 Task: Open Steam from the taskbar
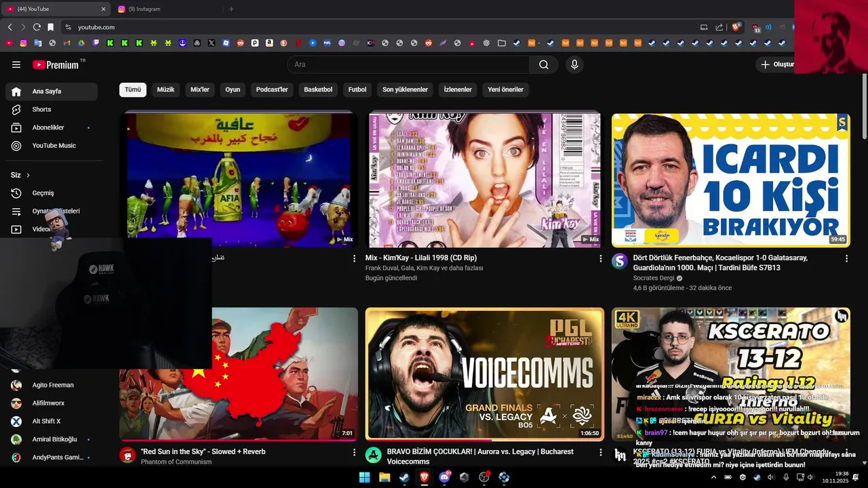(404, 477)
